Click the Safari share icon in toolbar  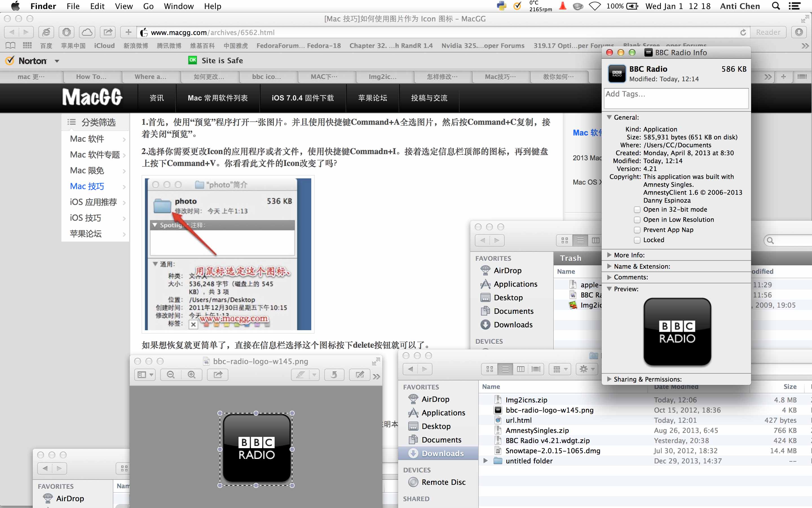pos(108,32)
